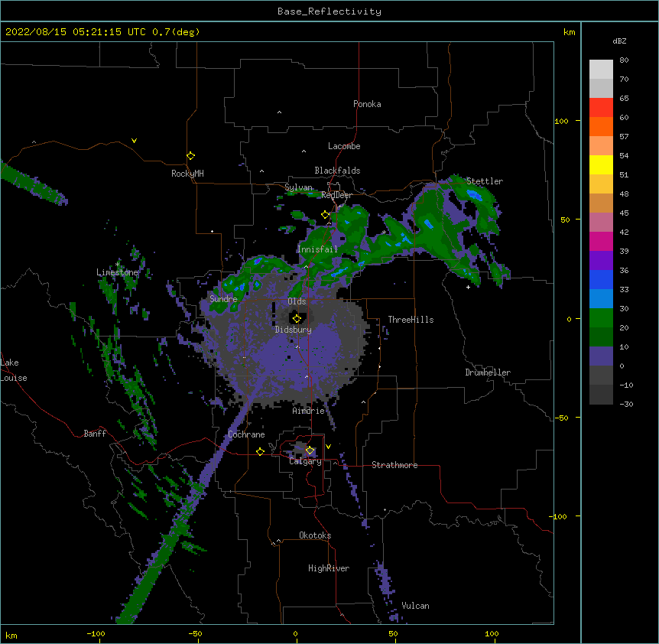Click the green 30 dBZ legend swatch
The image size is (659, 644).
point(601,318)
